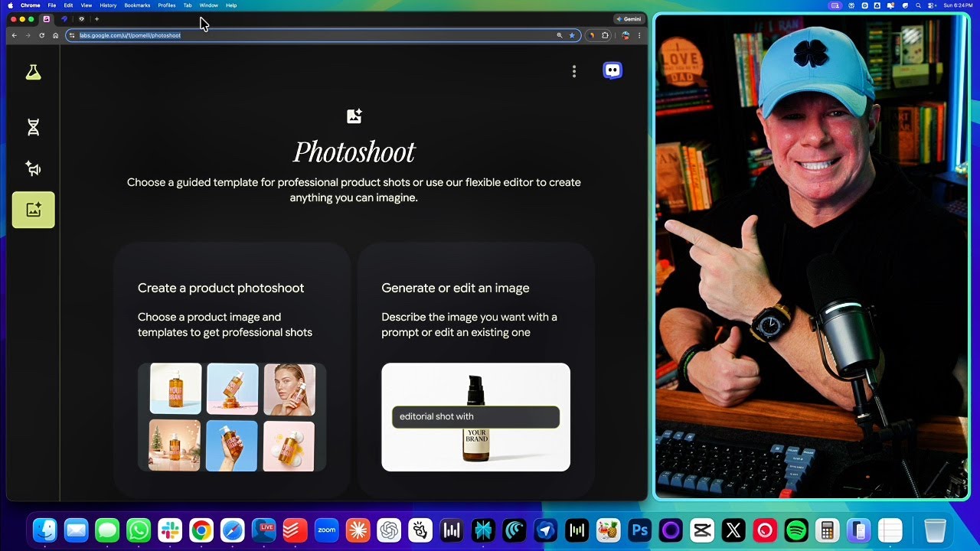Open the Labs flask home icon
This screenshot has width=980, height=551.
33,72
